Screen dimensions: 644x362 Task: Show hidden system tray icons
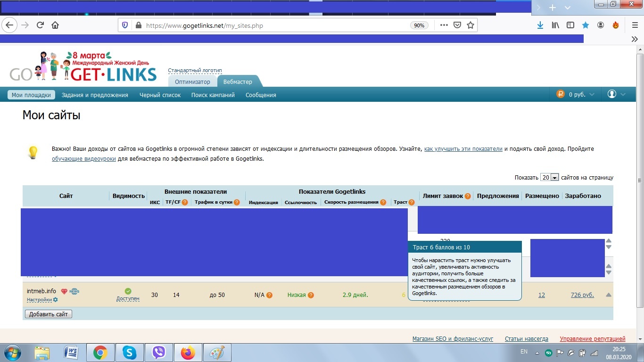click(537, 353)
